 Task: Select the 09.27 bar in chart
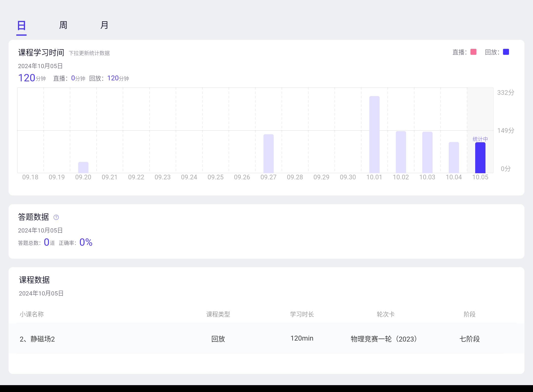click(x=269, y=154)
